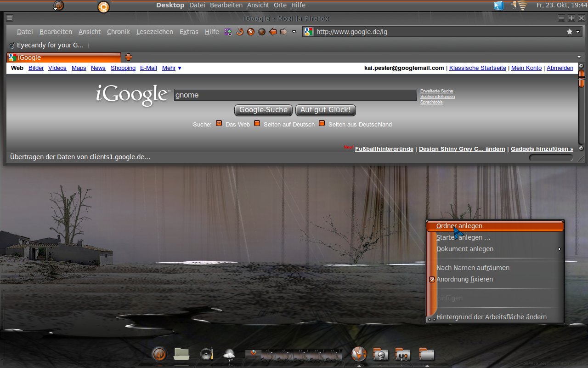Stop loading with the orange X icon
The image size is (588, 368).
coord(251,32)
